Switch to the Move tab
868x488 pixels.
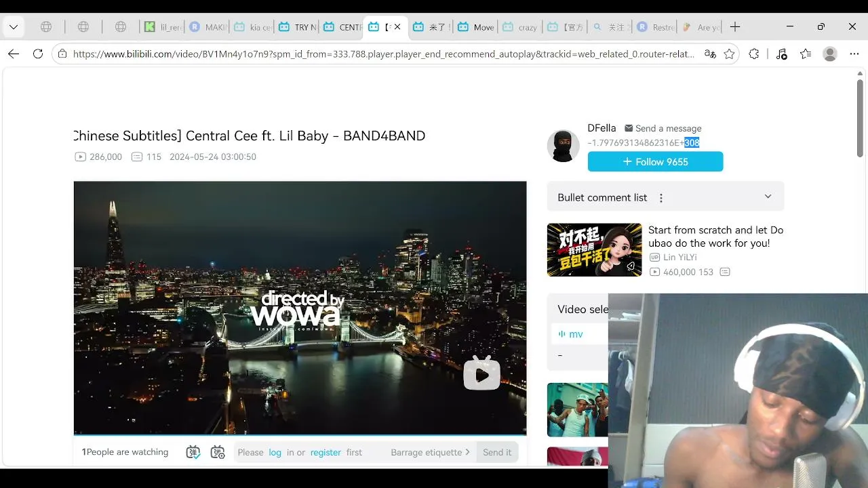point(475,27)
